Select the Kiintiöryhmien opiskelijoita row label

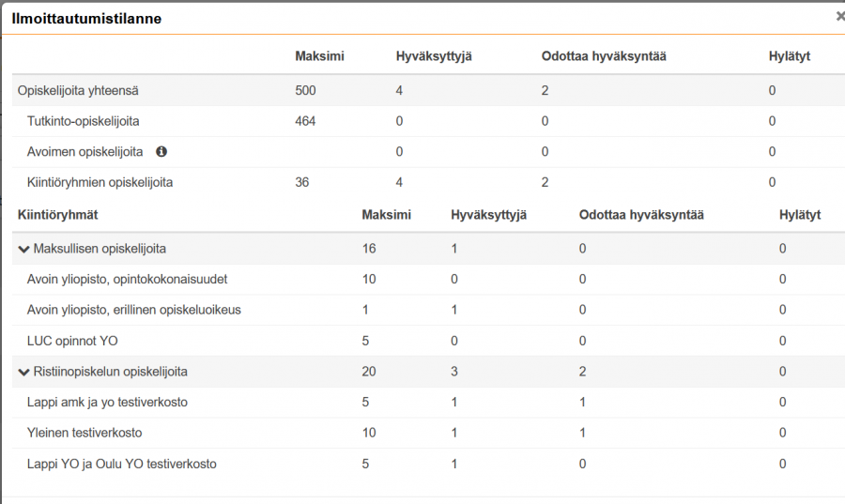click(100, 182)
